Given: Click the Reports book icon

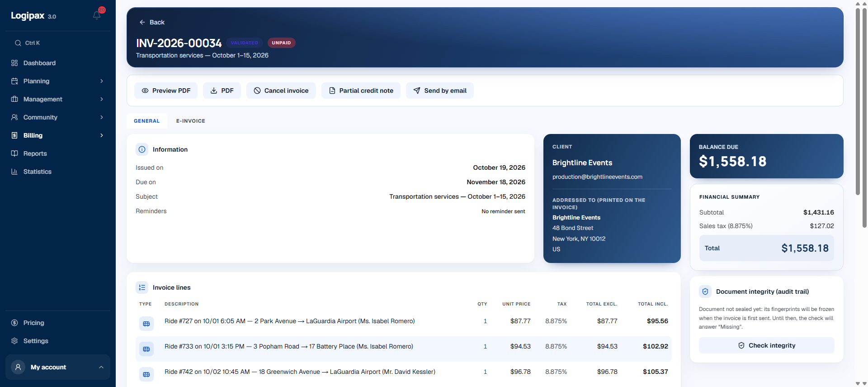Looking at the screenshot, I should (14, 153).
